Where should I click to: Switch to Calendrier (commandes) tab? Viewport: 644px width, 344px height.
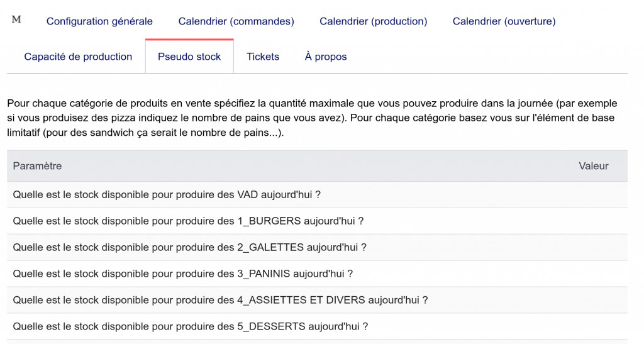click(236, 21)
